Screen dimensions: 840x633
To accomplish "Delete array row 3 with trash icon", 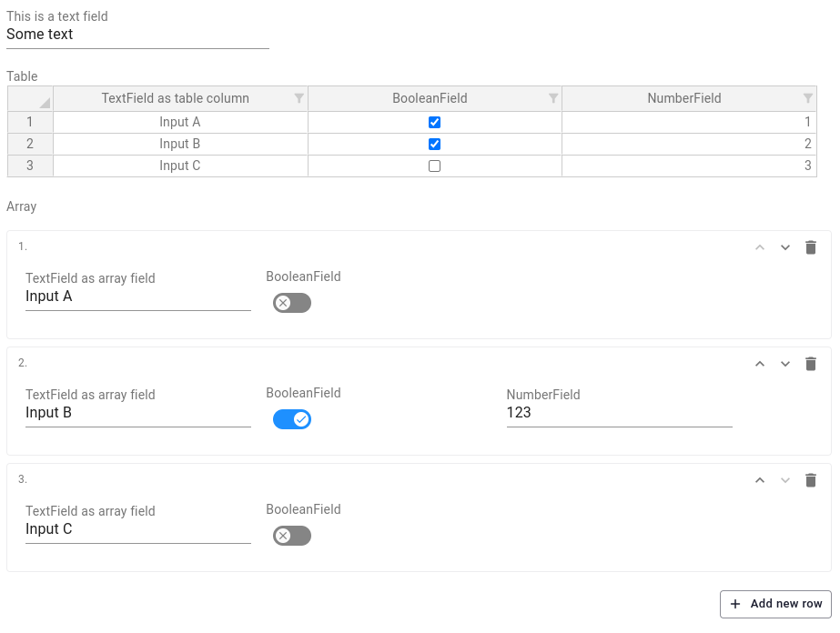I will [x=811, y=480].
